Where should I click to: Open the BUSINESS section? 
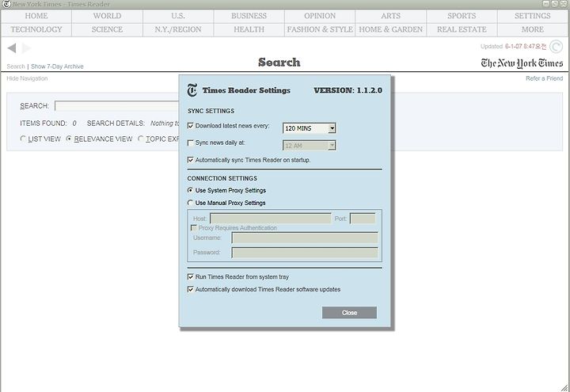coord(249,16)
